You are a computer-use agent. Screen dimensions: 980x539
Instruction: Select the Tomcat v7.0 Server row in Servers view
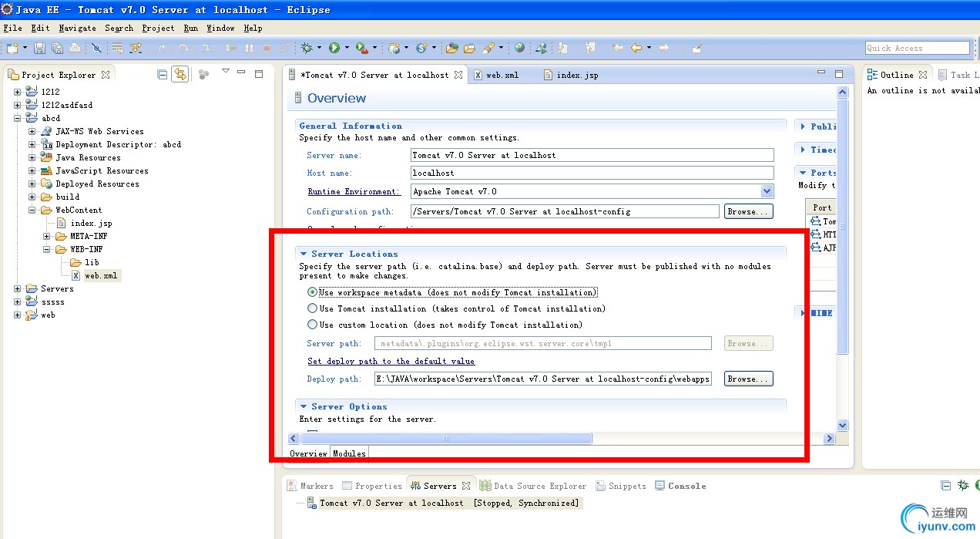pos(443,503)
